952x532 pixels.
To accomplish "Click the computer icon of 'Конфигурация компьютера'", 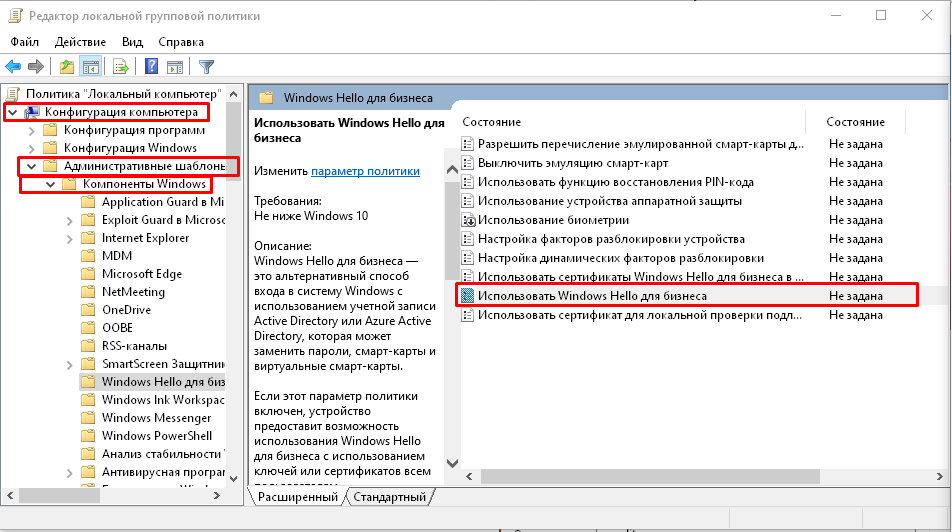I will (32, 112).
